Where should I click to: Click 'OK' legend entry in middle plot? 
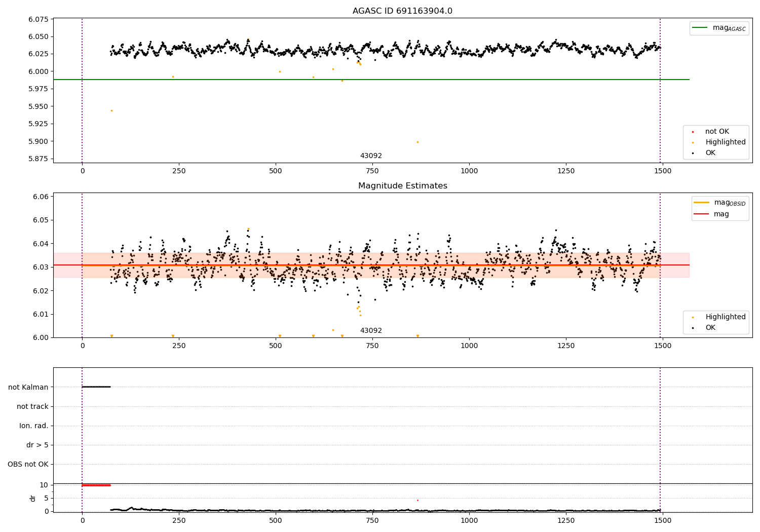[704, 328]
